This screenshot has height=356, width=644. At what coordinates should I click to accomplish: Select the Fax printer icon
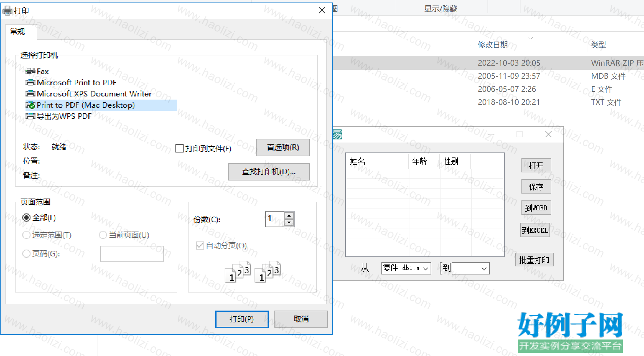pos(30,71)
